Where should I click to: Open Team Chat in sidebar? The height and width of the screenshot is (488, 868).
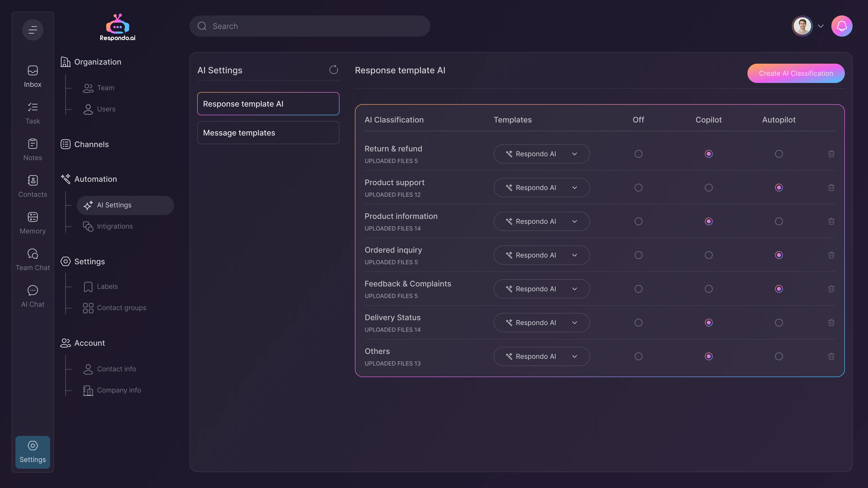point(33,259)
